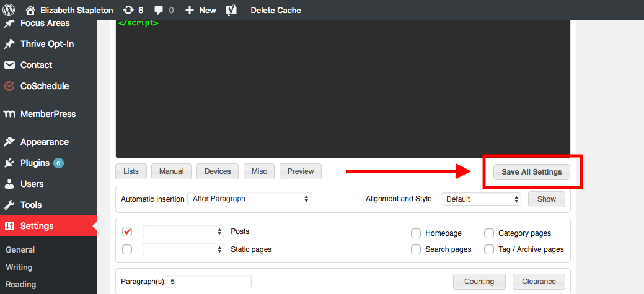Image resolution: width=644 pixels, height=294 pixels.
Task: Click the Manual button
Action: point(171,171)
